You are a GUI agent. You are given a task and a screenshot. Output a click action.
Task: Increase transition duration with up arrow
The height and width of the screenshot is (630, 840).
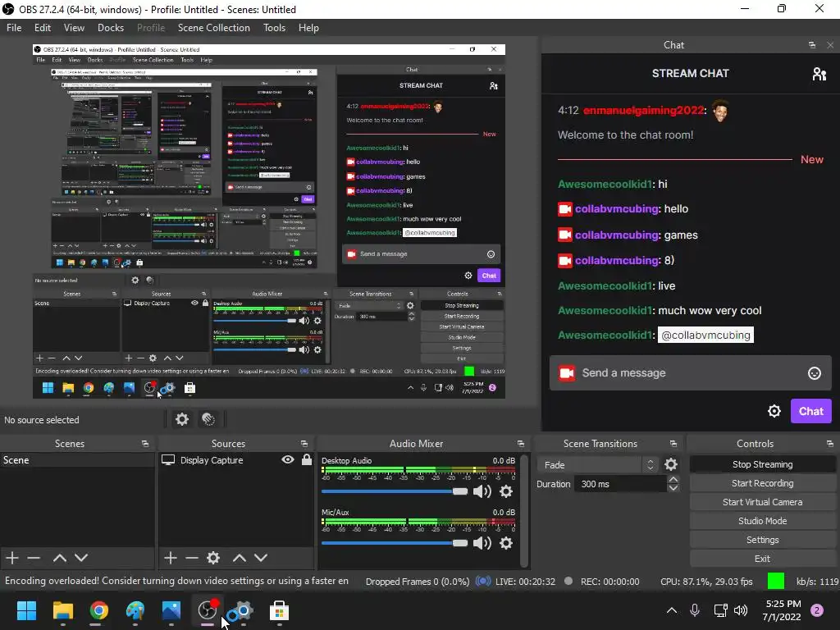(673, 479)
